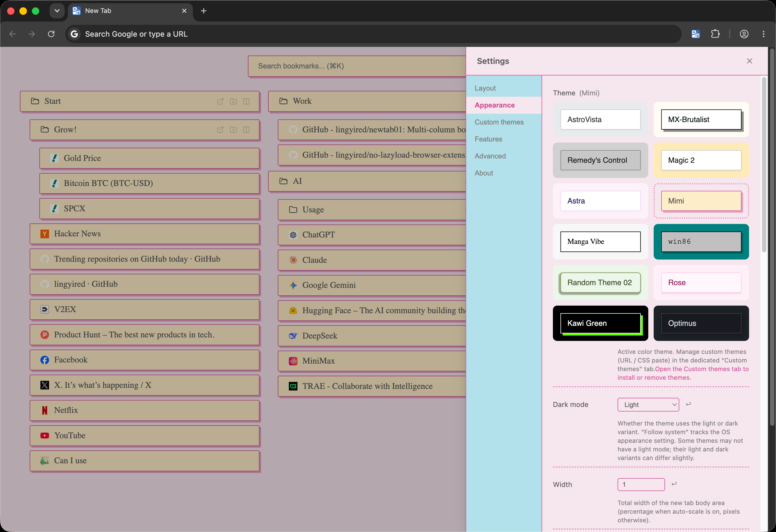The width and height of the screenshot is (776, 532).
Task: Click the 'Open the Custom themes tab' link
Action: [x=683, y=373]
